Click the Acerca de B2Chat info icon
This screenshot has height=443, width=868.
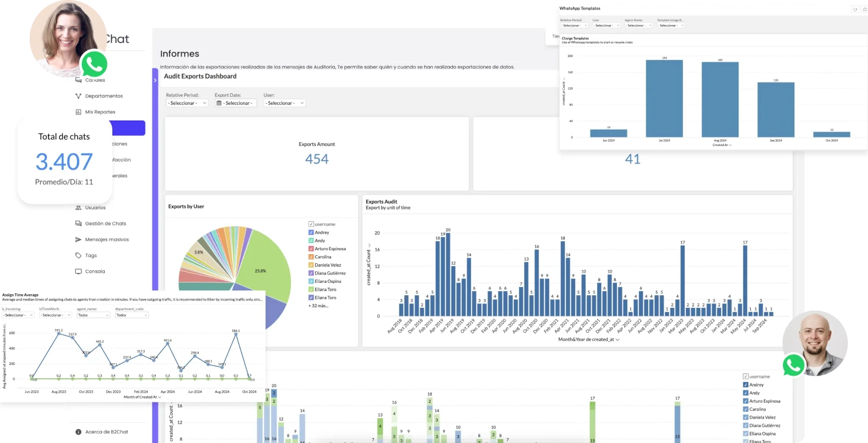(x=78, y=432)
